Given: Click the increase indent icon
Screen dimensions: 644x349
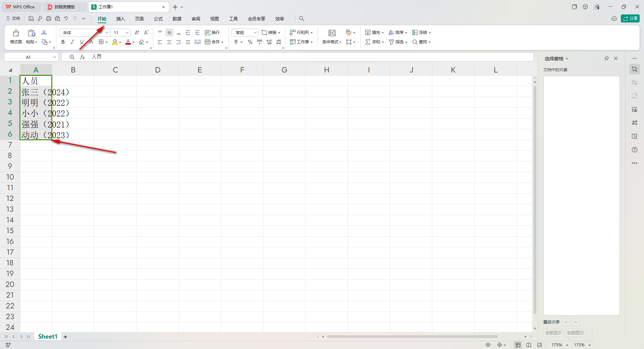Looking at the screenshot, I should (198, 33).
